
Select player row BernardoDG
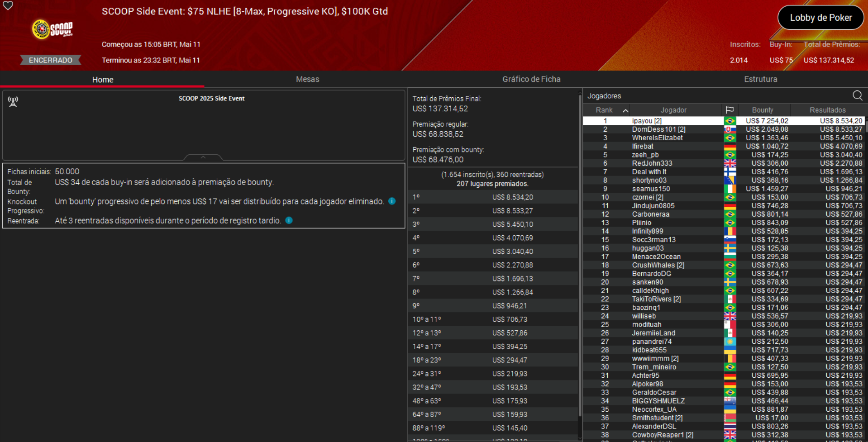point(724,274)
